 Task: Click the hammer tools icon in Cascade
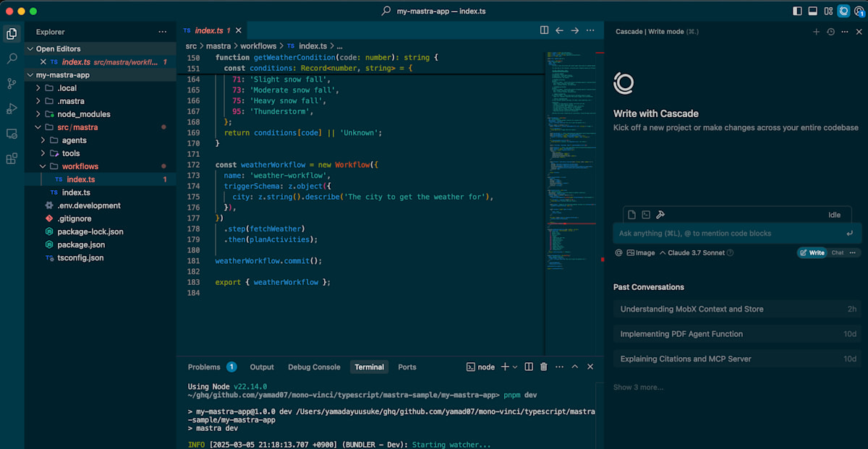[660, 215]
